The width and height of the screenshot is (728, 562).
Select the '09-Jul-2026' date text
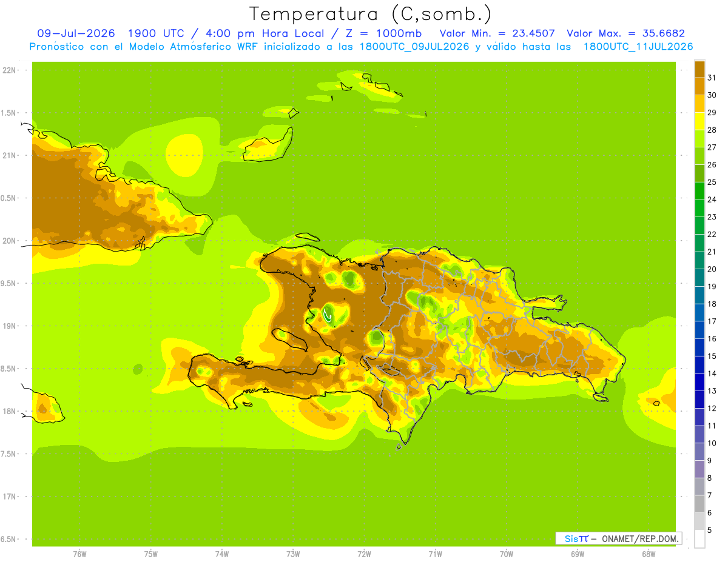76,34
